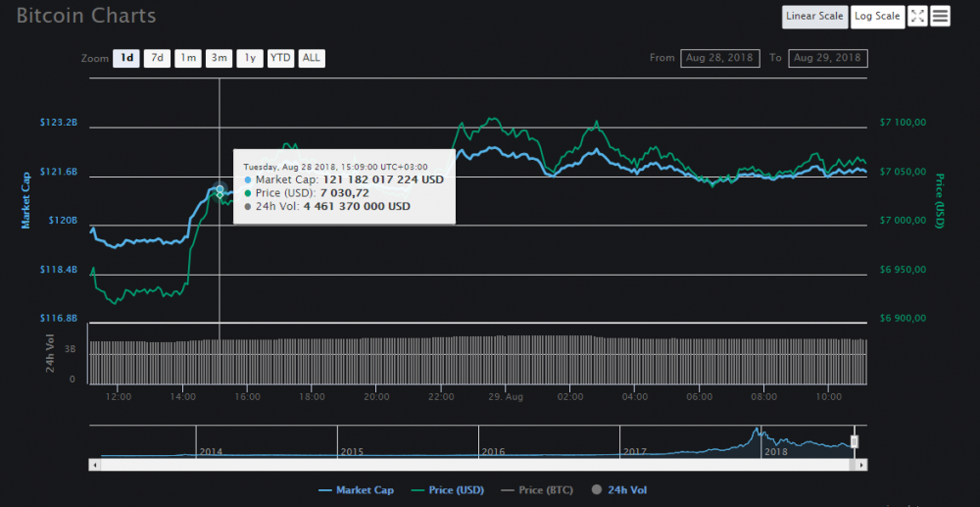Viewport: 980px width, 507px height.
Task: Toggle 24h Vol series in legend
Action: [x=618, y=490]
